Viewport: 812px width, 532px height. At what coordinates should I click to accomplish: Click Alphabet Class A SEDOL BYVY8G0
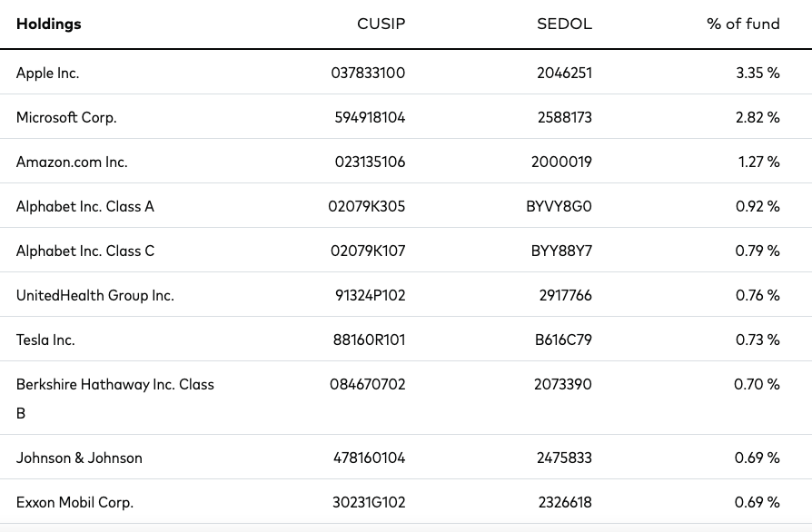(559, 206)
